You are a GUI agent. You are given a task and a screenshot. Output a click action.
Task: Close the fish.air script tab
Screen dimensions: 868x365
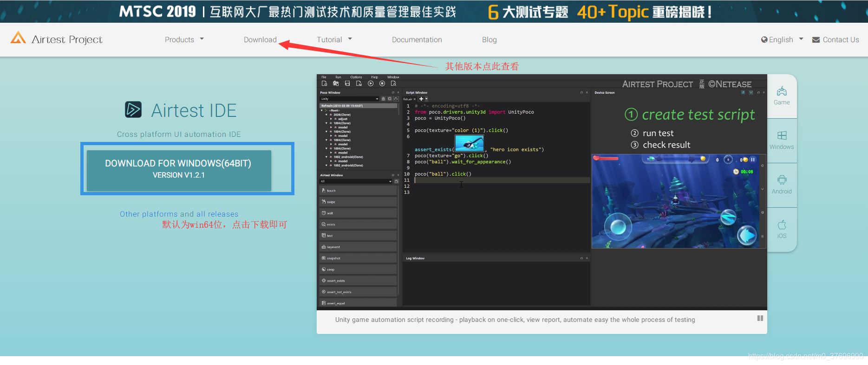[414, 99]
